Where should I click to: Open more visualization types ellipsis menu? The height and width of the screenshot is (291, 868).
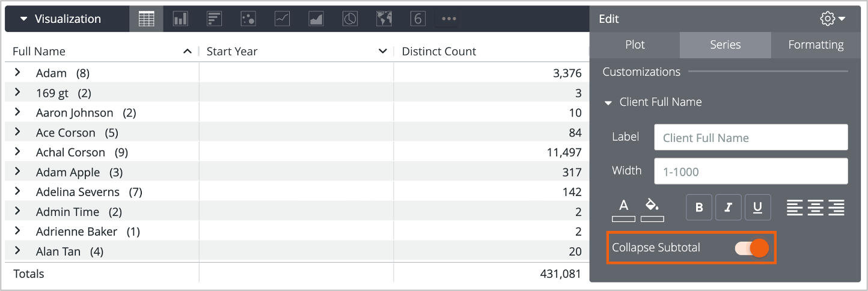coord(449,19)
